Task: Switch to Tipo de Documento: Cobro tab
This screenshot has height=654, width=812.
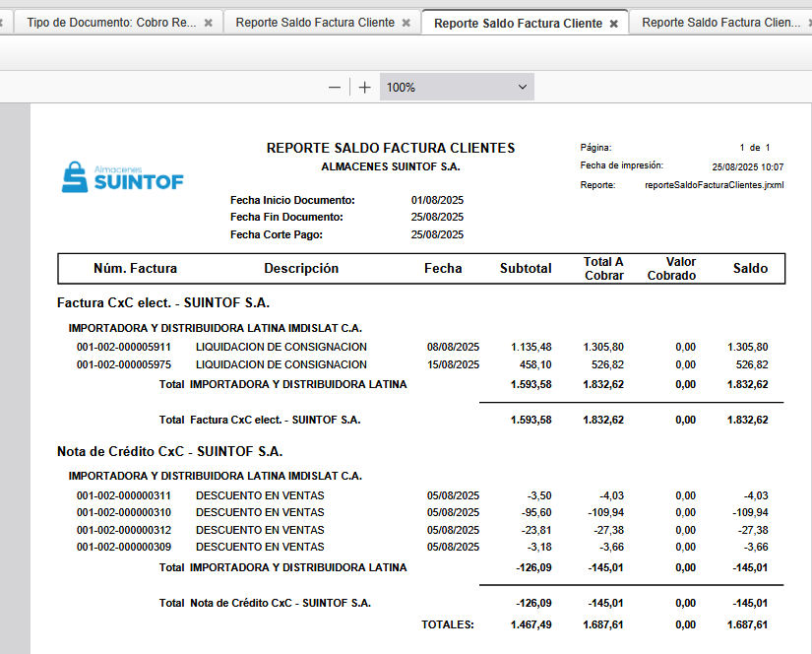Action: 110,23
